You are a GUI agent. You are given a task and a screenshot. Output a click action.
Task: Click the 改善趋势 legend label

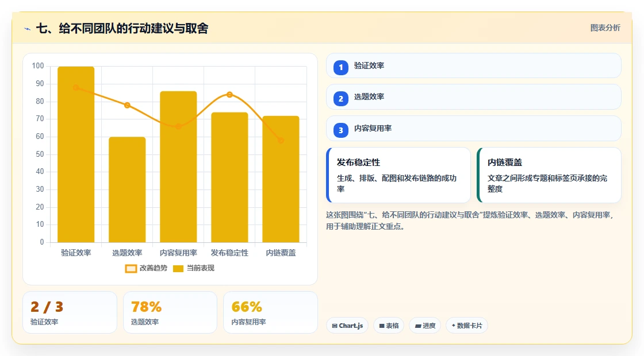click(153, 268)
